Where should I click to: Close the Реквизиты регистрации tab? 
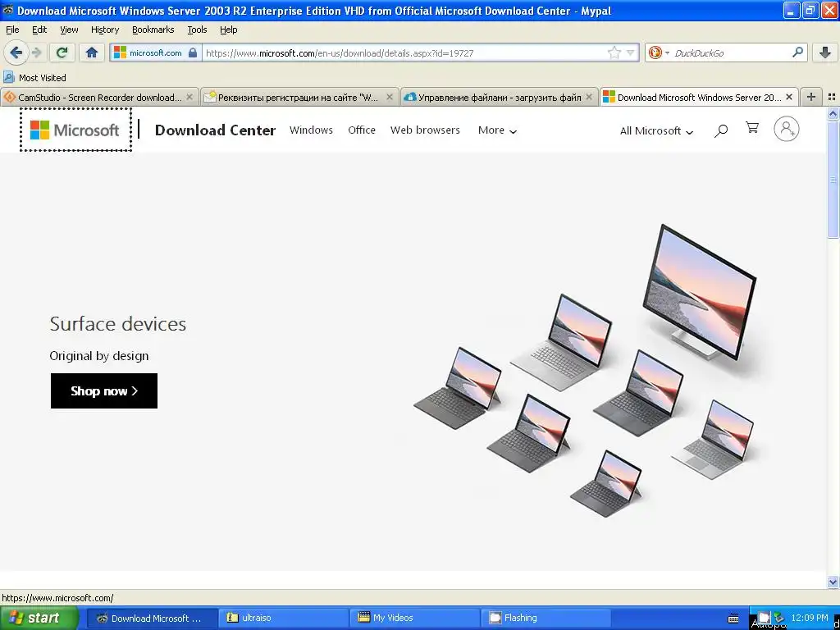(x=390, y=97)
